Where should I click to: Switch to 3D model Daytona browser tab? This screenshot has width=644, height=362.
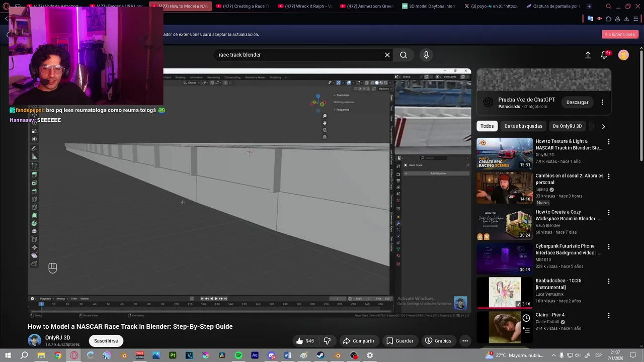click(429, 6)
